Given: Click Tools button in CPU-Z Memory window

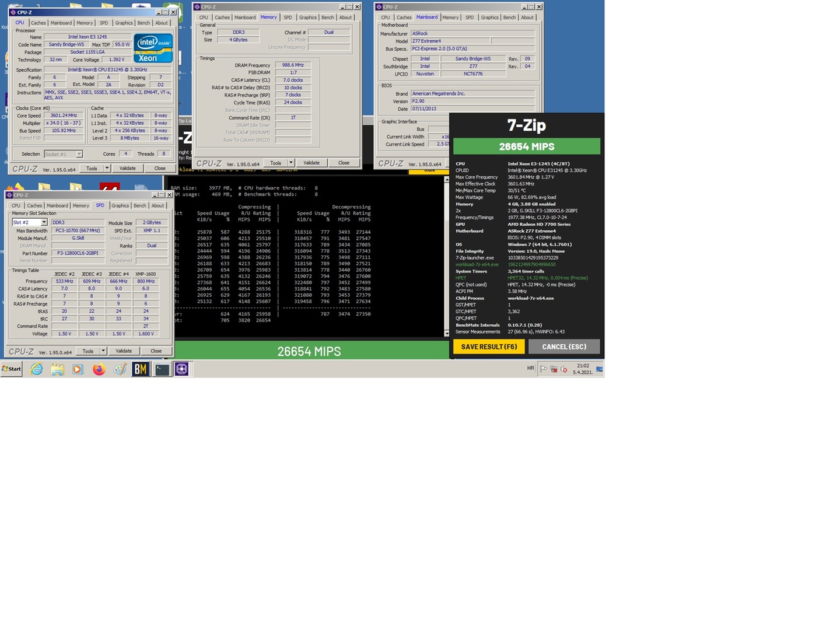Looking at the screenshot, I should point(275,163).
